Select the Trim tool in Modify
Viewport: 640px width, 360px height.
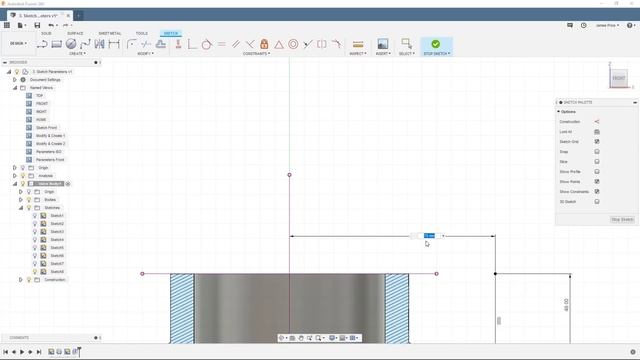pyautogui.click(x=146, y=44)
